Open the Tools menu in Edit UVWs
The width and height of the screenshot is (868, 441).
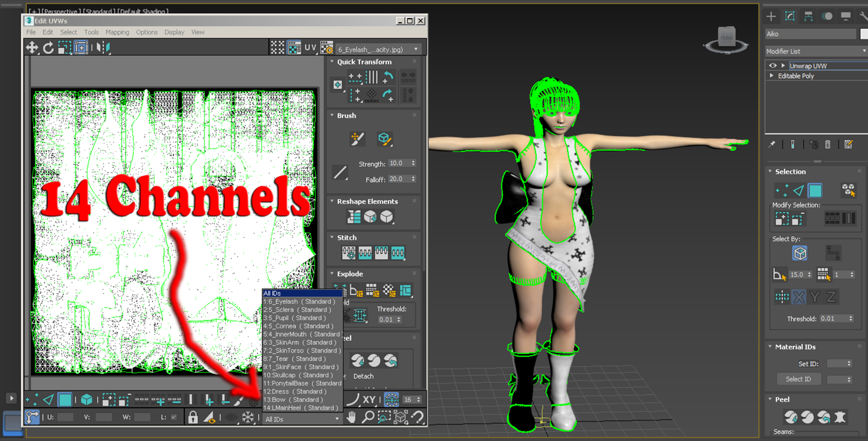91,32
